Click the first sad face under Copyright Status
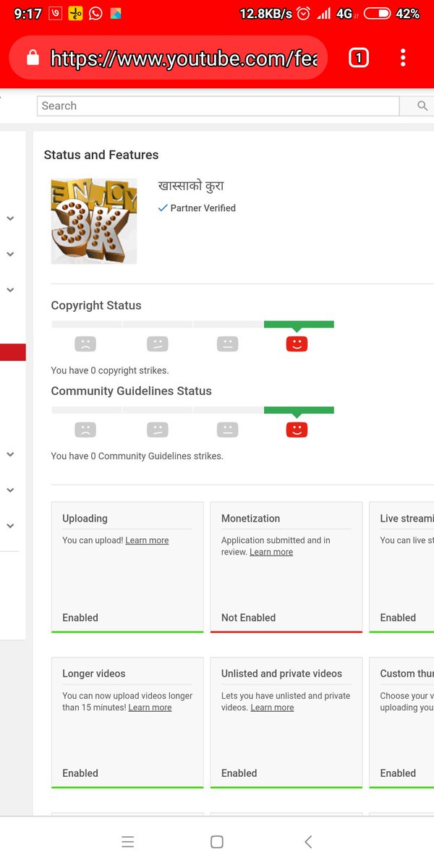The width and height of the screenshot is (434, 868). click(85, 344)
